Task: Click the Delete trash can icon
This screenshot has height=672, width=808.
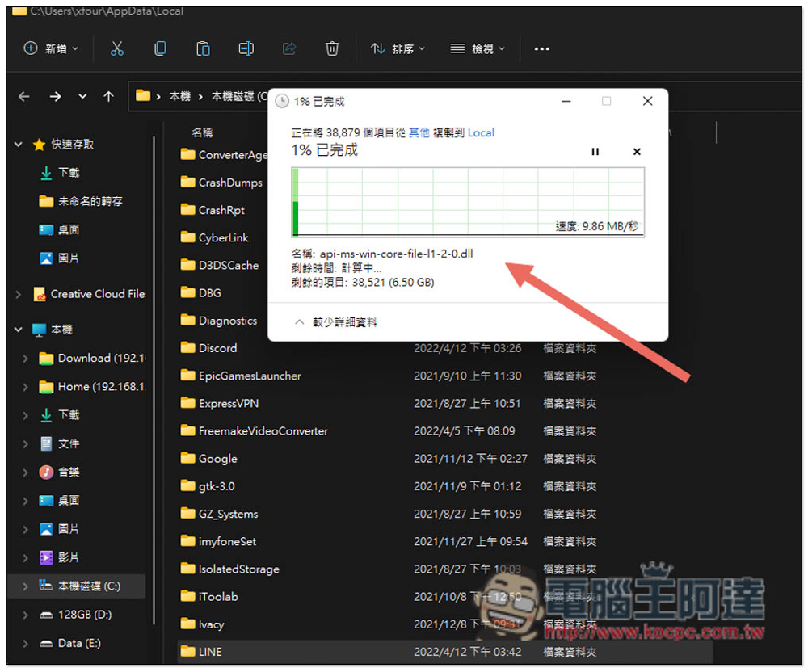Action: click(x=332, y=49)
